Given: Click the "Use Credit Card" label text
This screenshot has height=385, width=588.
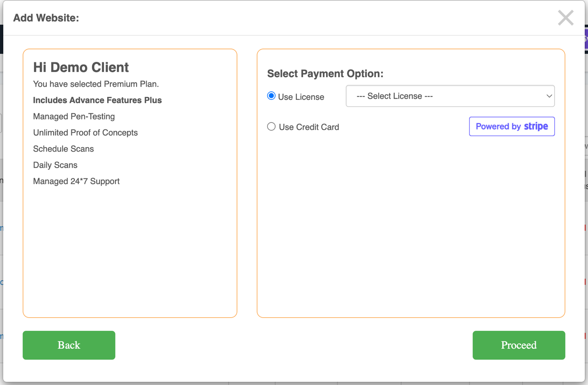Looking at the screenshot, I should [x=309, y=127].
